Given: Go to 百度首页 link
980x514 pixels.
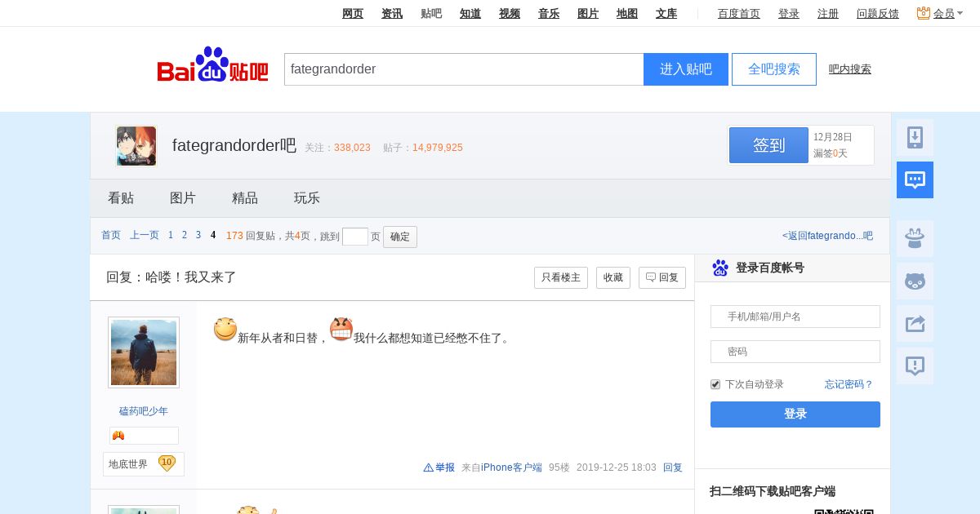Looking at the screenshot, I should 739,13.
